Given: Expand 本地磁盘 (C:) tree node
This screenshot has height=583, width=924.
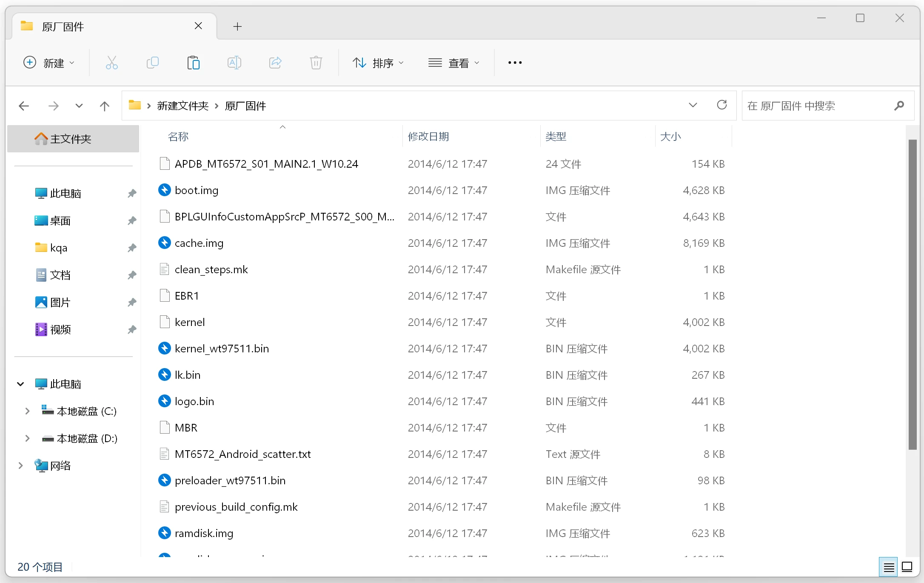Looking at the screenshot, I should pyautogui.click(x=27, y=411).
